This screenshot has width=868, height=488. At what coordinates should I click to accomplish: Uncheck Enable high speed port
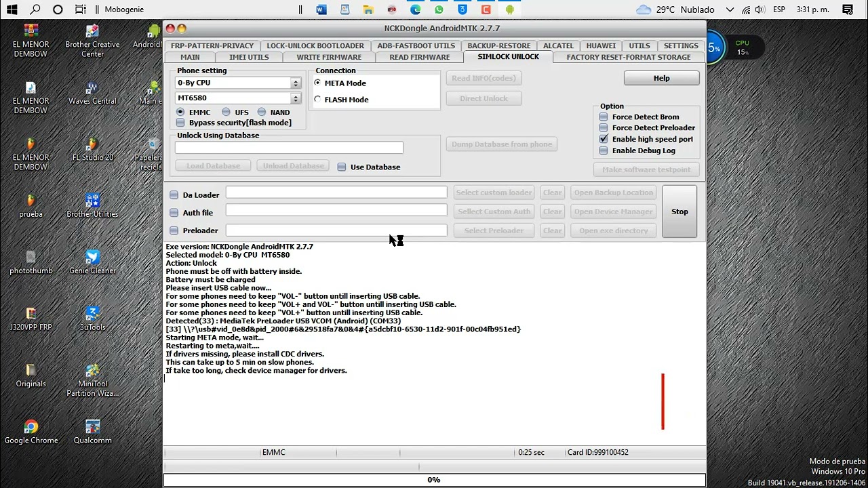point(604,139)
